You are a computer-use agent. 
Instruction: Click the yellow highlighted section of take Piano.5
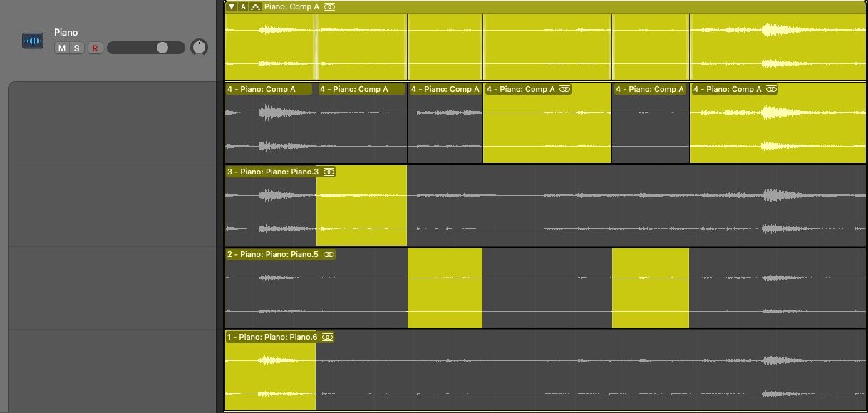pos(444,285)
